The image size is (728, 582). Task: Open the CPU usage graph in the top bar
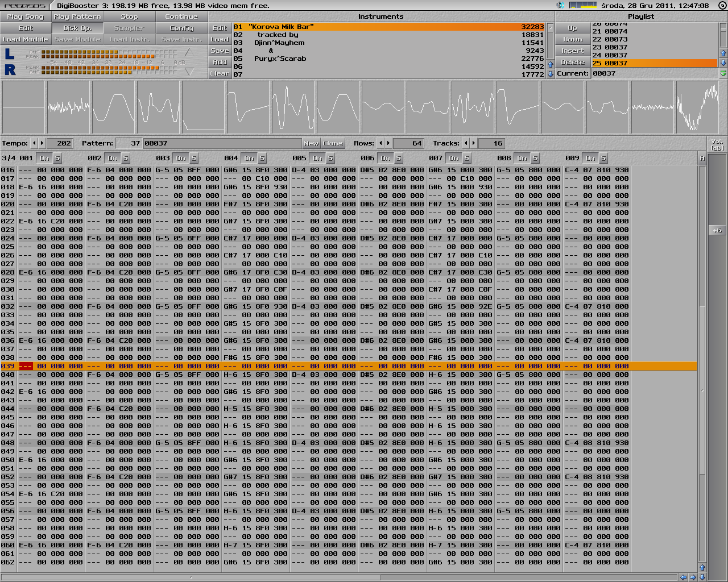tap(583, 5)
